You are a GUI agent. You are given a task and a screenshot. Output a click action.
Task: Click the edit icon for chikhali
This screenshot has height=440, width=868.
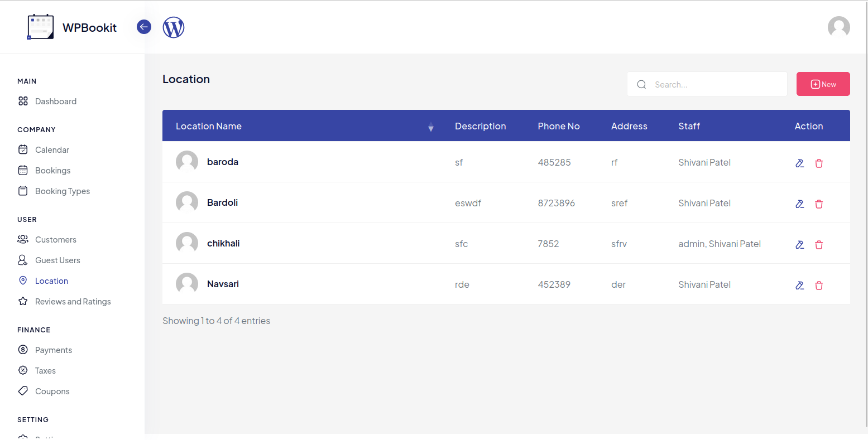pyautogui.click(x=799, y=245)
